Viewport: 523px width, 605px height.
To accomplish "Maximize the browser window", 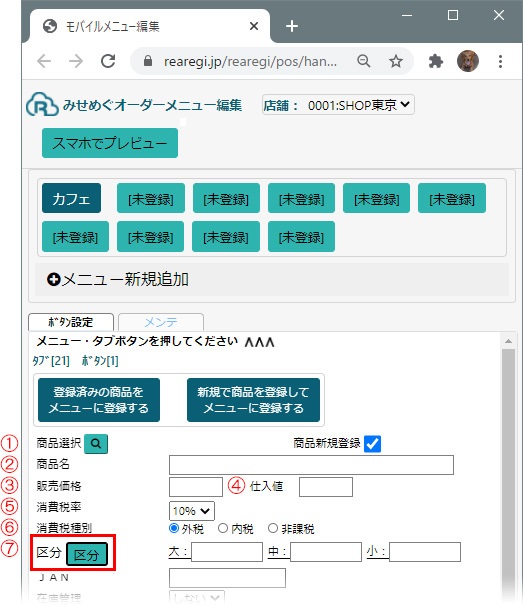I will click(453, 15).
